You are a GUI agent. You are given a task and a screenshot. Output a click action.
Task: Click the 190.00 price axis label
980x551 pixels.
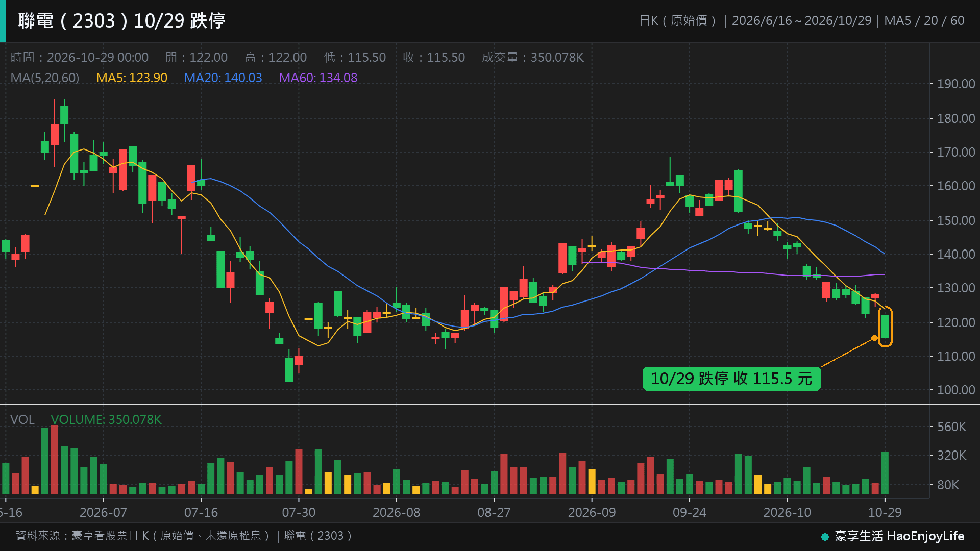[x=956, y=84]
